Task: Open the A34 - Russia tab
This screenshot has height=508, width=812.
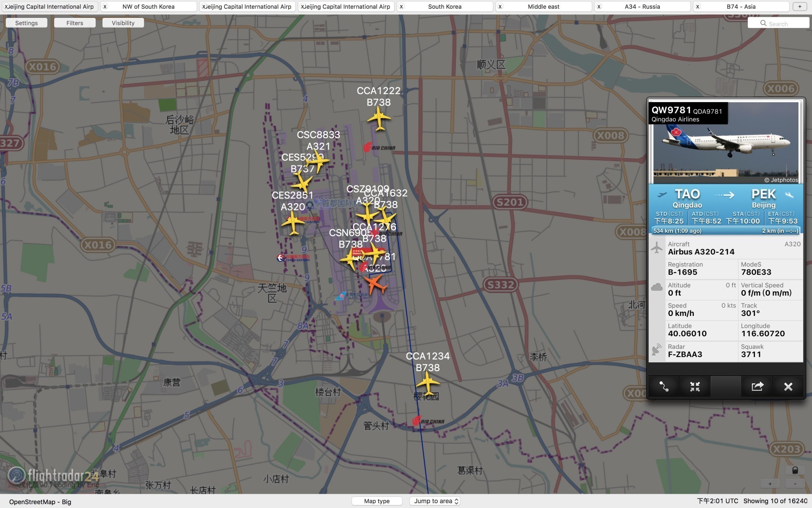Action: 642,7
